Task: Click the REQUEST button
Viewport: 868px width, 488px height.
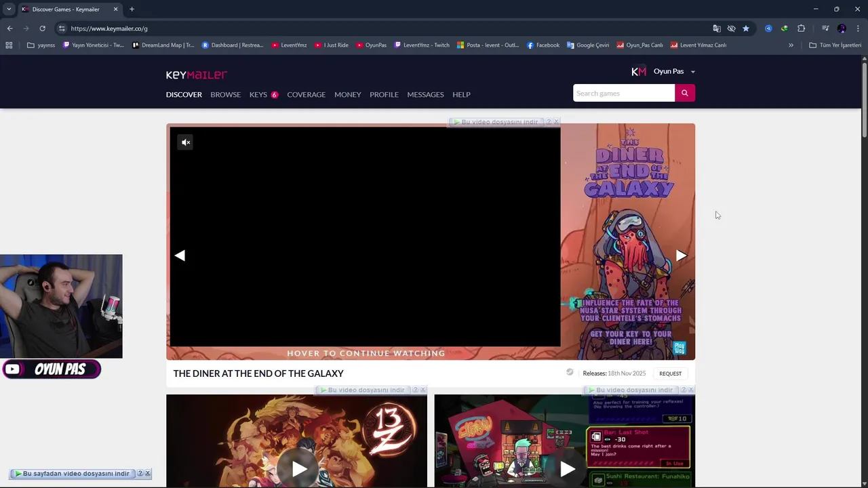Action: click(670, 373)
